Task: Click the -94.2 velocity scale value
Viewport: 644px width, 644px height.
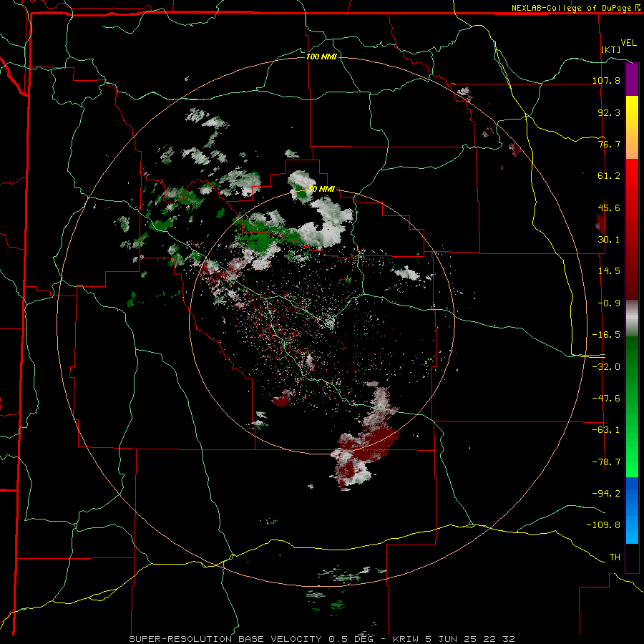Action: coord(606,493)
